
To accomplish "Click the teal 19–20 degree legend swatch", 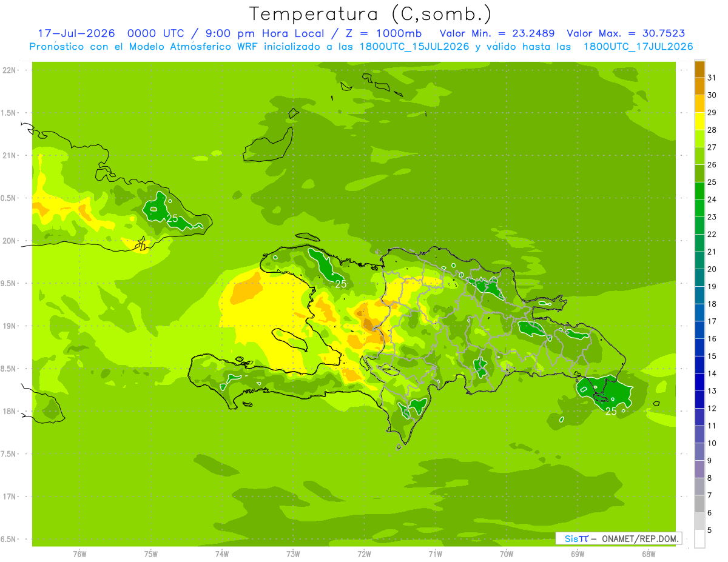I will click(x=699, y=278).
